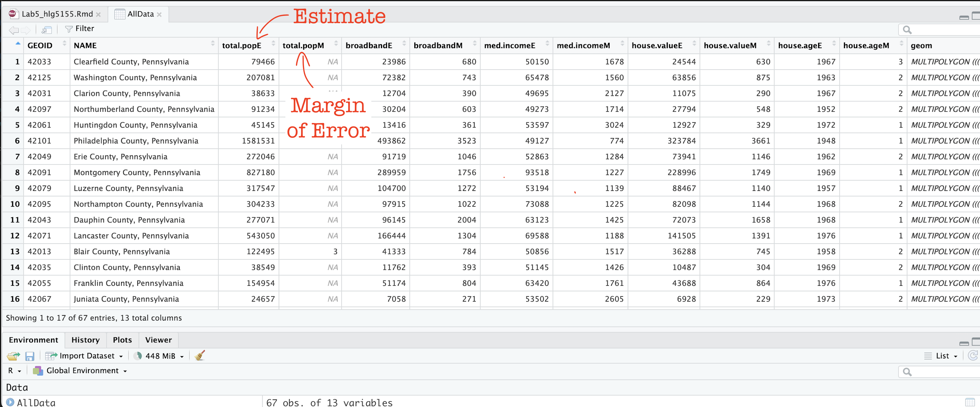Sort by the total.popE column header
Viewport: 980px width, 407px height.
(x=242, y=46)
